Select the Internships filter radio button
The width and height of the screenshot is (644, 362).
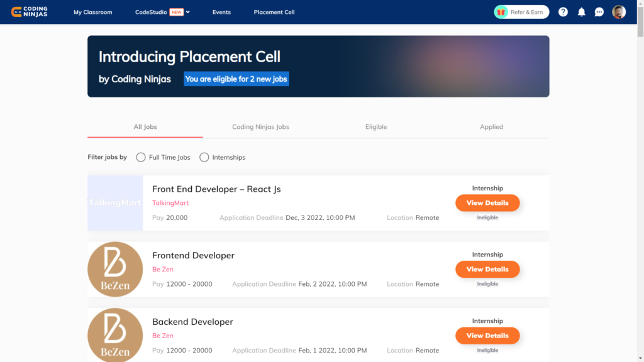click(x=204, y=157)
